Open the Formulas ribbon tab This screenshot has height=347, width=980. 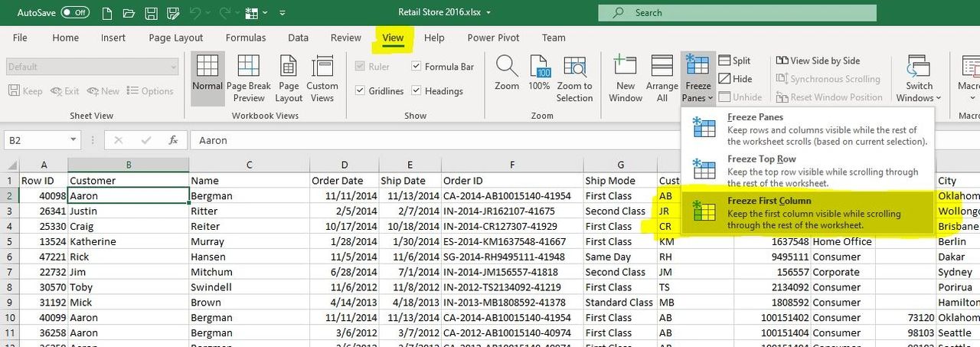point(246,38)
